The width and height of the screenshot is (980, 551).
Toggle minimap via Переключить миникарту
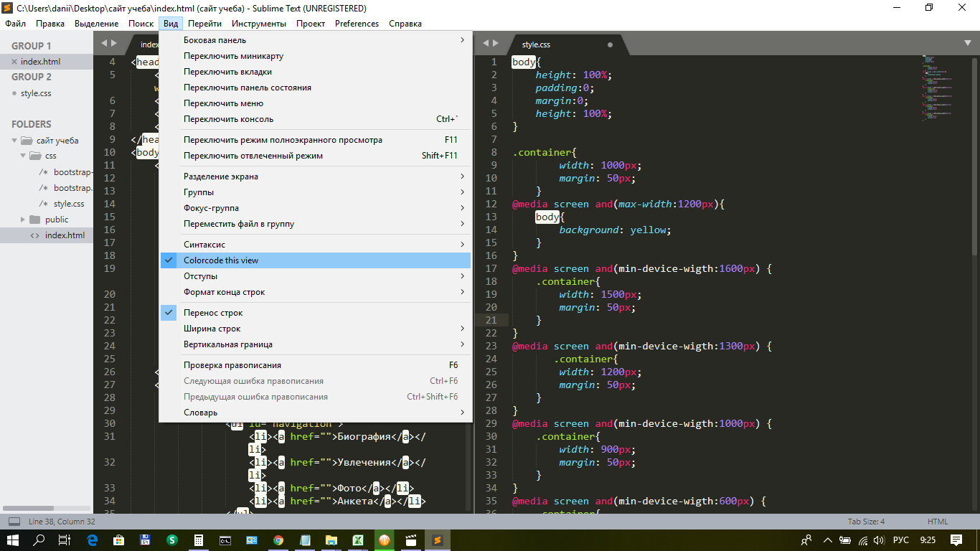(x=316, y=56)
